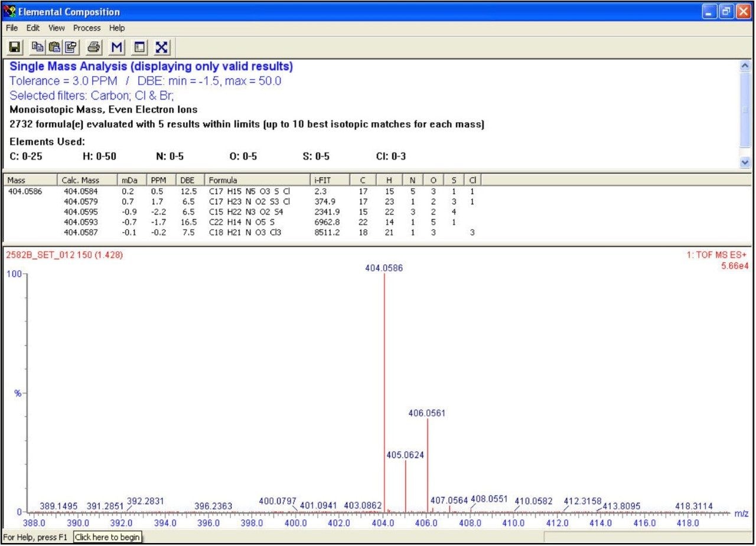This screenshot has height=546, width=756.
Task: Click the 418.3114 peak label
Action: coord(694,506)
